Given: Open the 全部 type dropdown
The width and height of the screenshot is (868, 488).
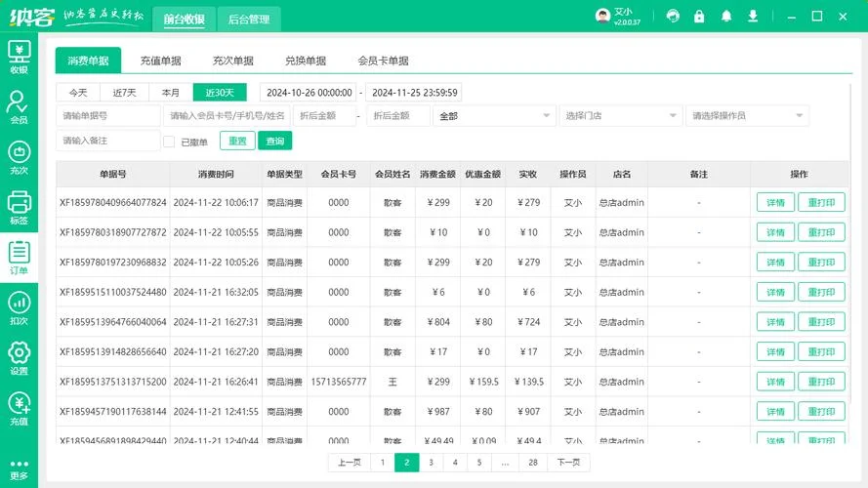Looking at the screenshot, I should [x=494, y=115].
